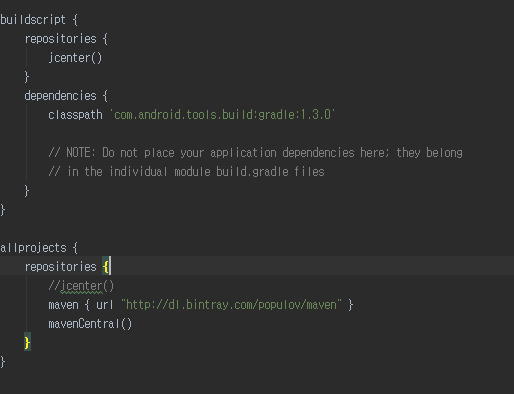Screen dimensions: 514x394
Task: Click the closing brace of first repositories block
Action: pos(27,77)
